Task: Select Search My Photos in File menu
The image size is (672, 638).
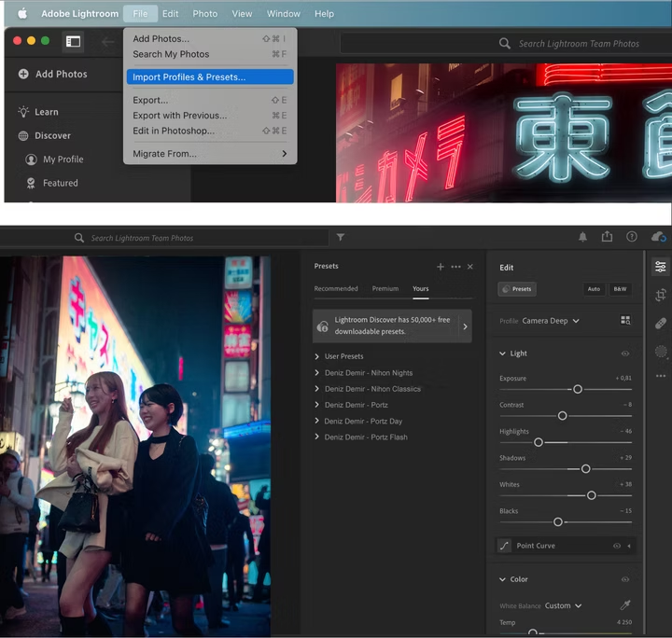Action: (x=210, y=54)
